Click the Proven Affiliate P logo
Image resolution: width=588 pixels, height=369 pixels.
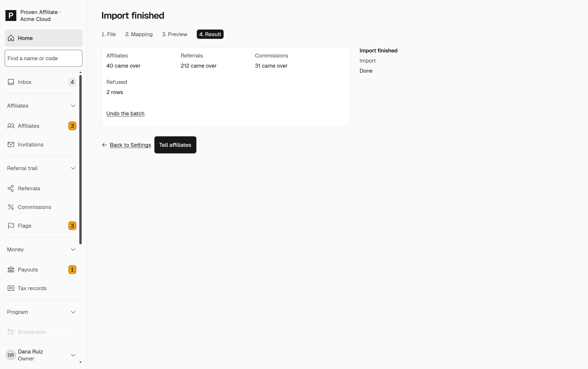11,16
